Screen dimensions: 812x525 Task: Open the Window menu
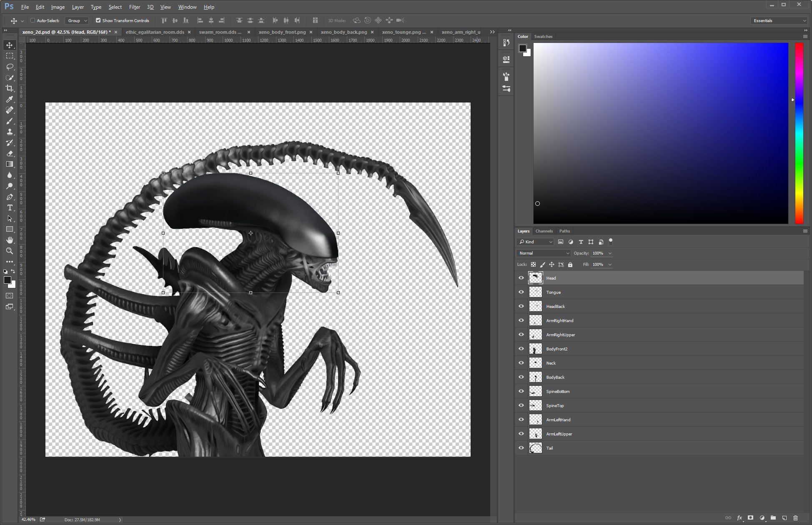pos(187,7)
